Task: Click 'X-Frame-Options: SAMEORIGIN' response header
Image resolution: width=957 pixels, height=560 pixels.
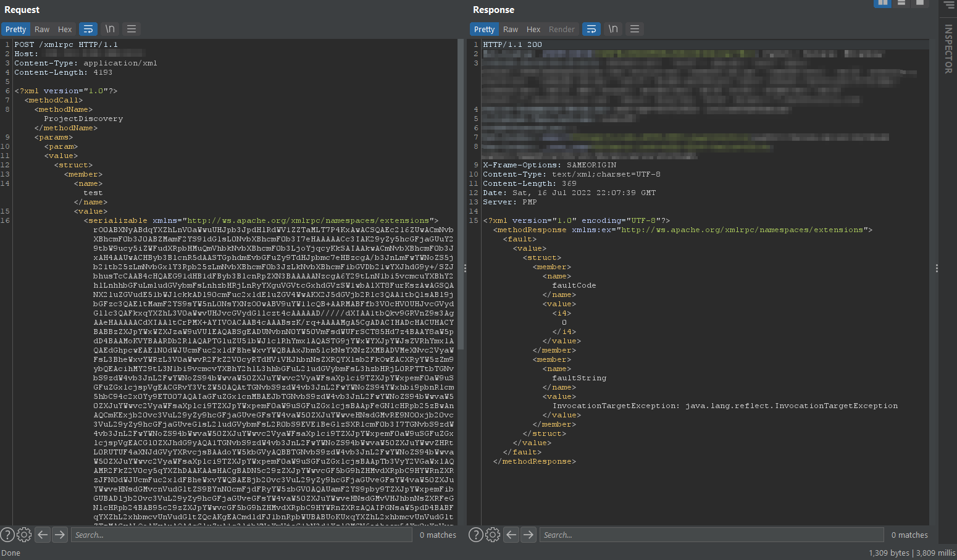Action: tap(550, 165)
